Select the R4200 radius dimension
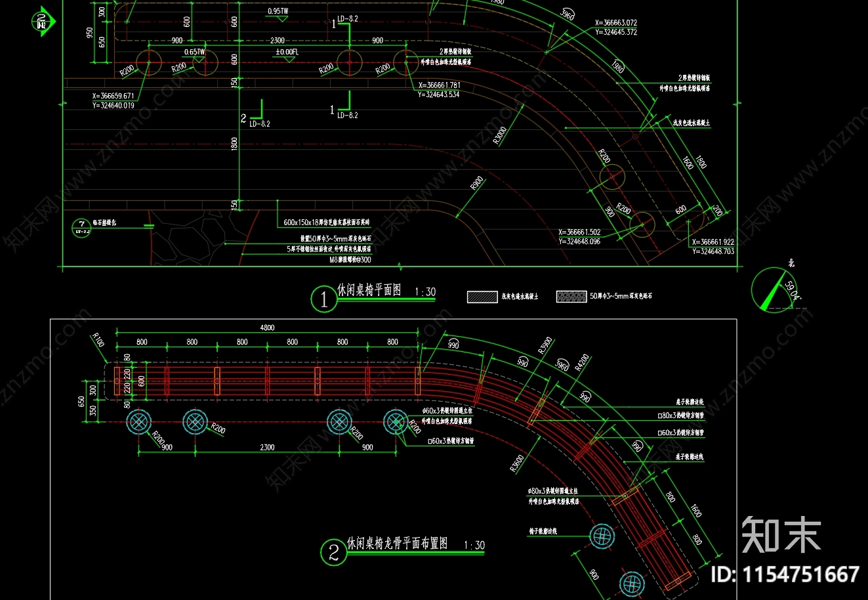The image size is (868, 600). pyautogui.click(x=582, y=363)
